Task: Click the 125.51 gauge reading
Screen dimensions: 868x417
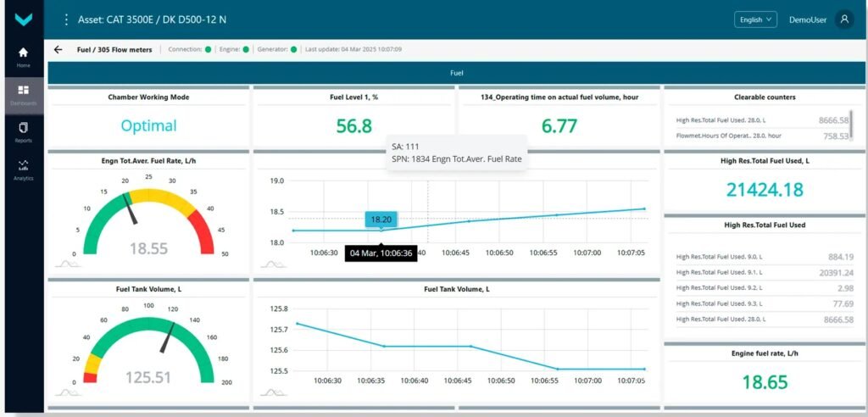Action: 148,377
